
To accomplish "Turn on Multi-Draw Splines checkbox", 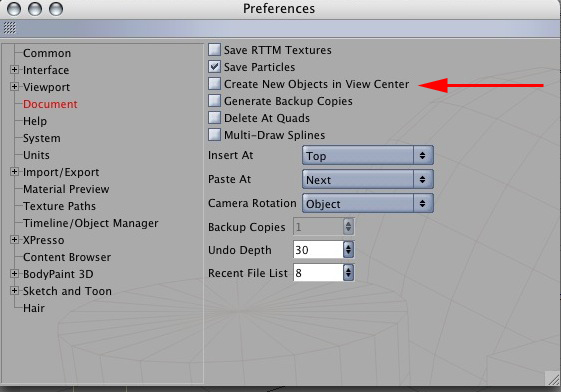I will 214,134.
